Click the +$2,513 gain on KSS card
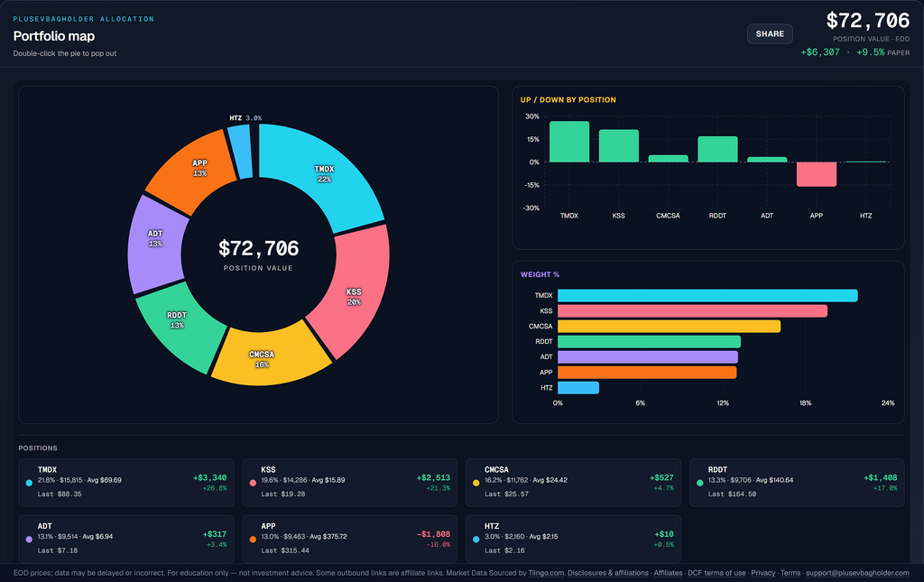 click(x=433, y=477)
